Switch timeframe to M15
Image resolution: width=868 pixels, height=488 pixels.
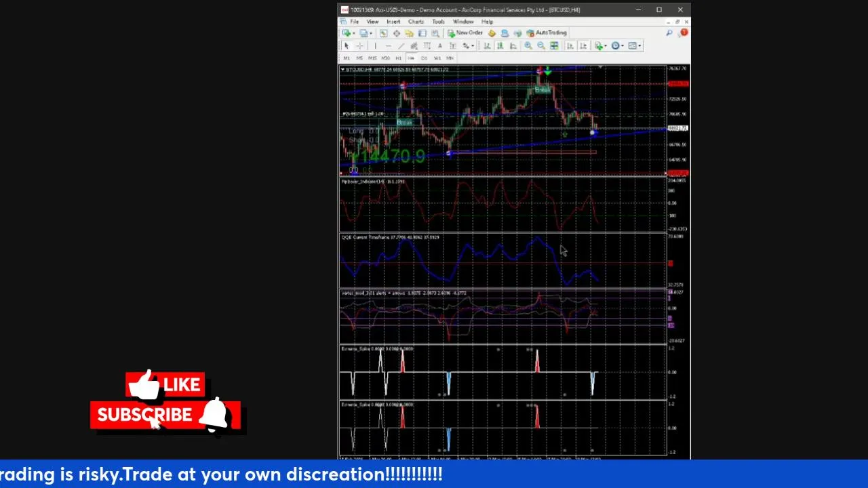tap(372, 58)
